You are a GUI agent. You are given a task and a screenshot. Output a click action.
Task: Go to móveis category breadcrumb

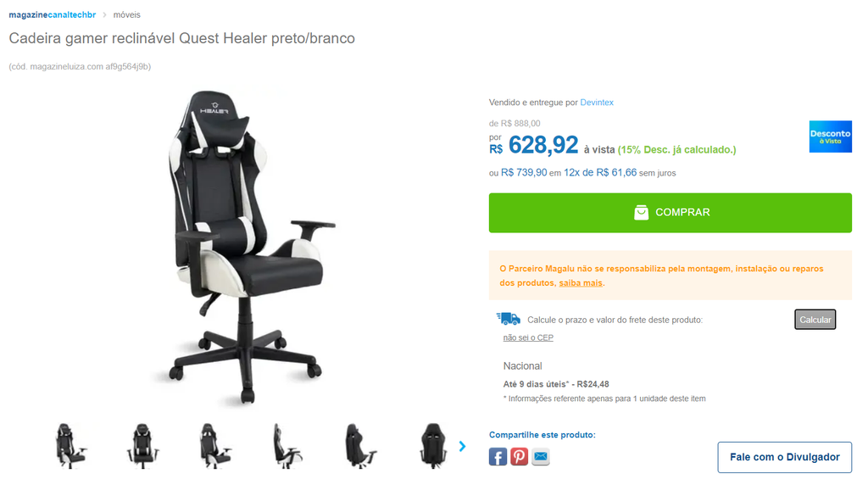(127, 15)
